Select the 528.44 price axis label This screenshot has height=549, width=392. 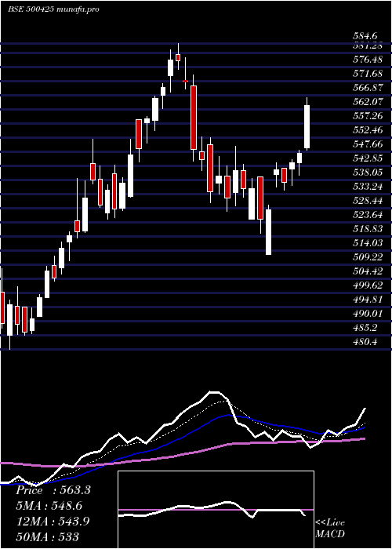pos(368,201)
